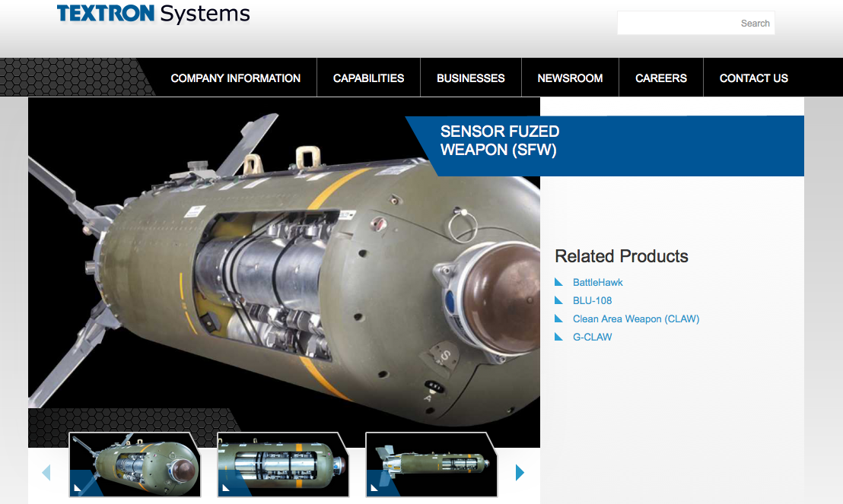The image size is (843, 504).
Task: Open the Careers menu item
Action: [x=660, y=78]
